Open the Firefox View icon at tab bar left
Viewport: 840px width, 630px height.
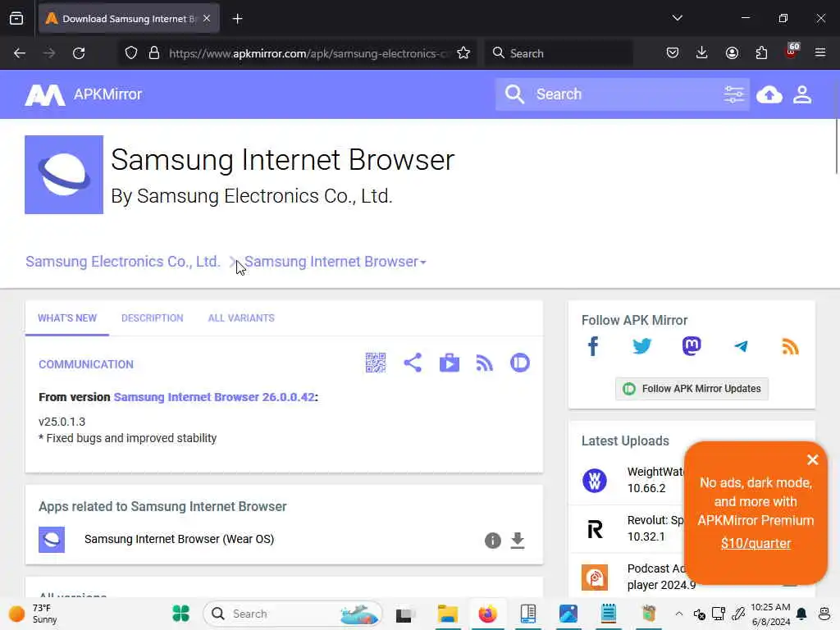click(x=16, y=19)
